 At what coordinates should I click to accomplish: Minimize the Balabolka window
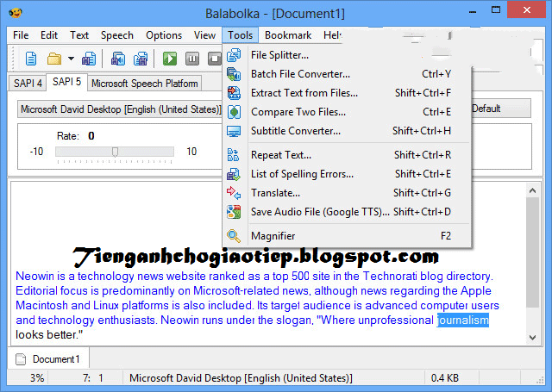pos(473,11)
